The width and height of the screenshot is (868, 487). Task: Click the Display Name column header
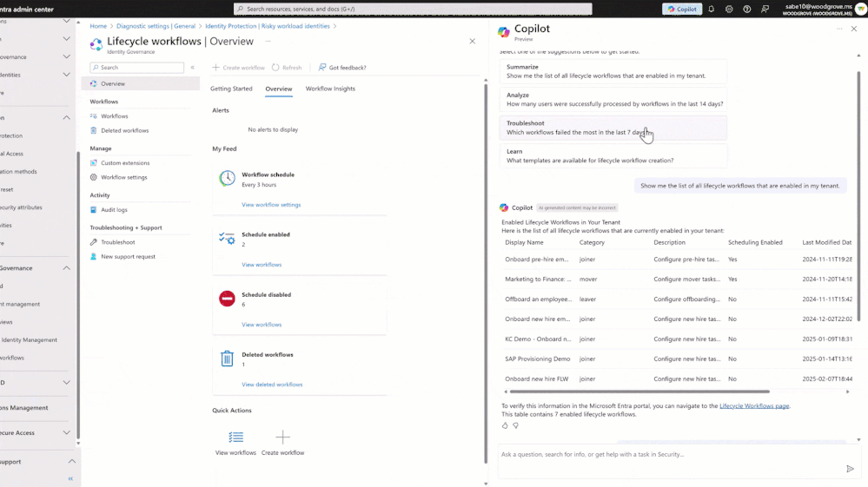click(524, 242)
